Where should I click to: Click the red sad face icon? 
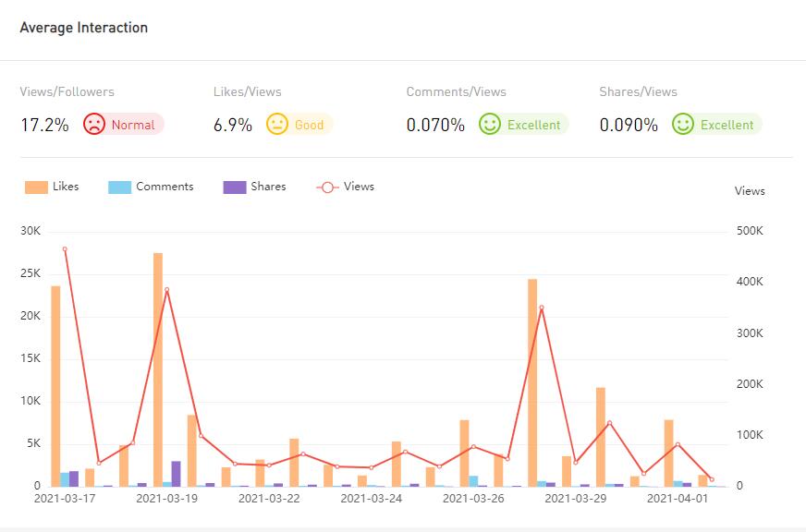(94, 124)
